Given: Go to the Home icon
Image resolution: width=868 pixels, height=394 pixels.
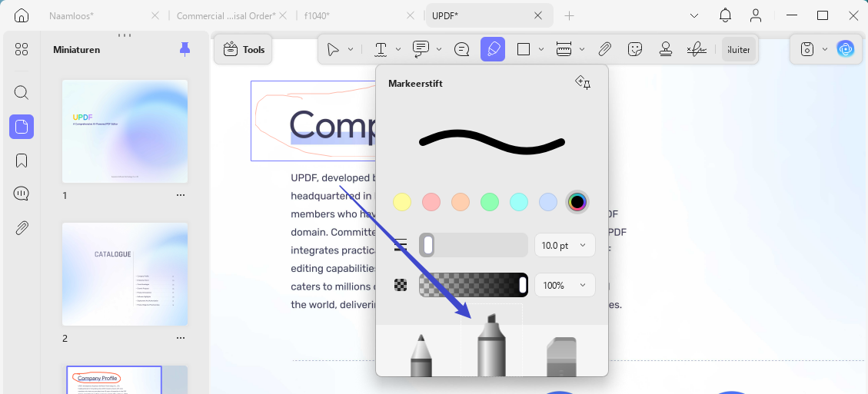Looking at the screenshot, I should pyautogui.click(x=21, y=15).
